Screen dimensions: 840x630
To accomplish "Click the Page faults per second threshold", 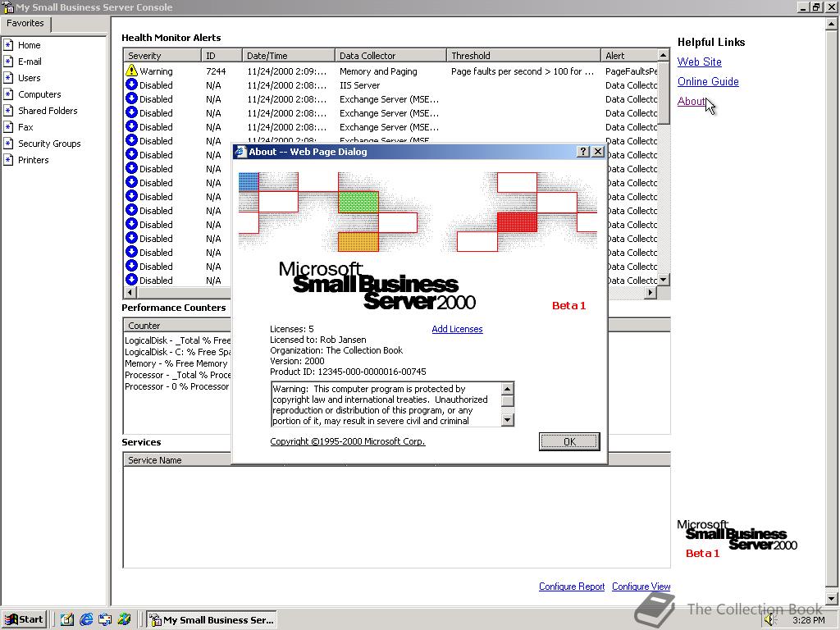I will pyautogui.click(x=523, y=71).
